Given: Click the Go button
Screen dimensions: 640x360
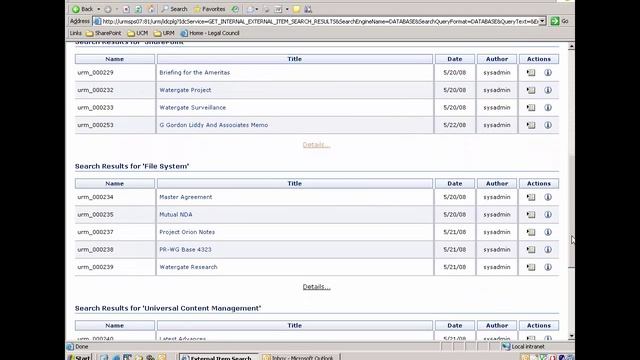Looking at the screenshot, I should [x=560, y=21].
